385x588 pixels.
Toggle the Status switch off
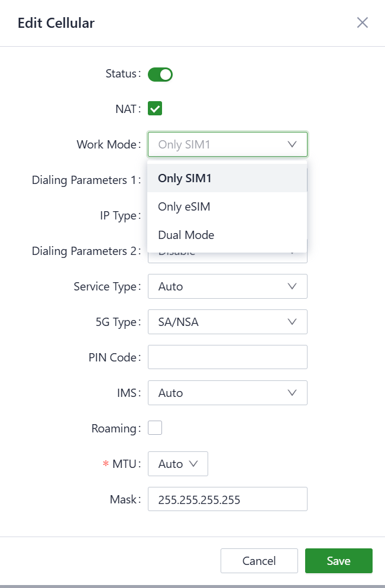pos(160,75)
